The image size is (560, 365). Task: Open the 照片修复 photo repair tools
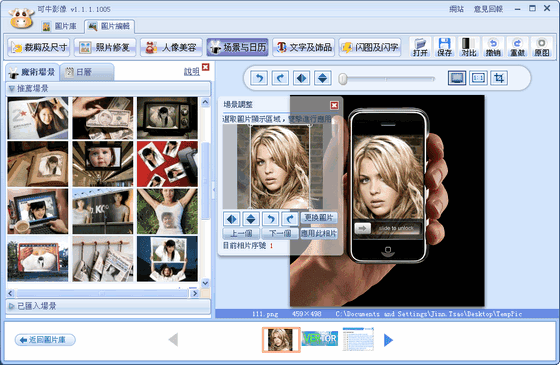tap(105, 48)
